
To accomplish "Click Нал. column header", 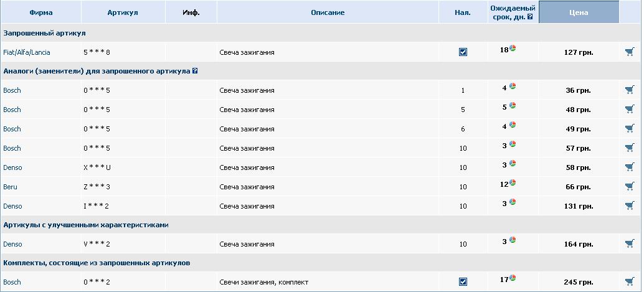I will click(x=463, y=12).
